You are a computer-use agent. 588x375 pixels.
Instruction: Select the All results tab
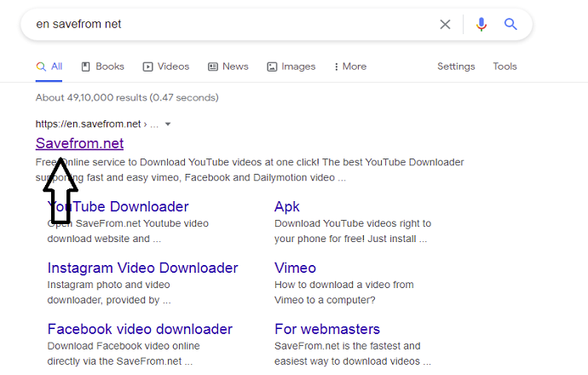(x=49, y=66)
